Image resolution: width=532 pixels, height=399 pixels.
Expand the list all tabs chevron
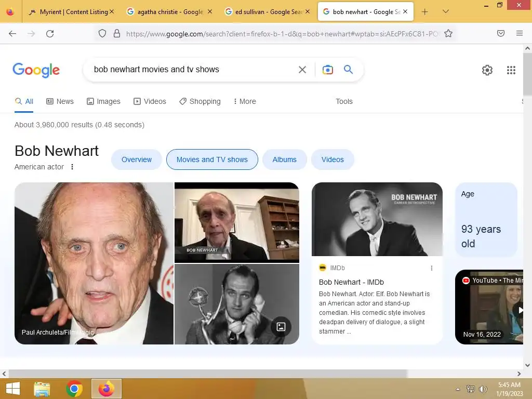(x=446, y=12)
